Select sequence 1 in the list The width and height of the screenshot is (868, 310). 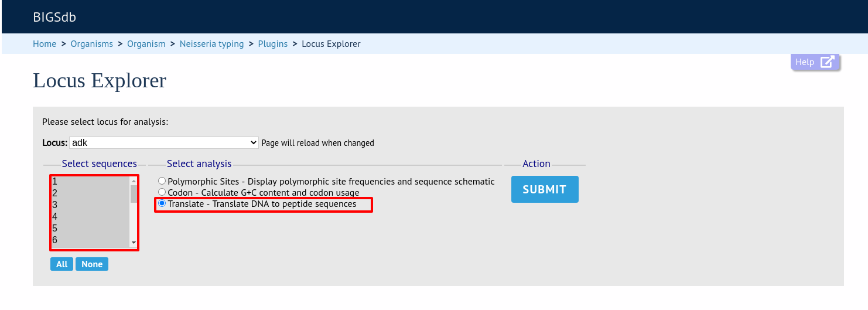point(90,182)
